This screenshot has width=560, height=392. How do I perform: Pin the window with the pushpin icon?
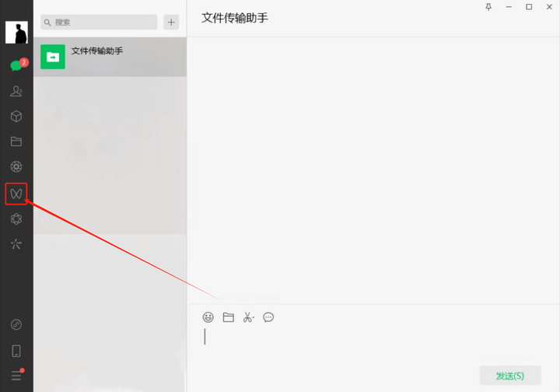pyautogui.click(x=488, y=7)
